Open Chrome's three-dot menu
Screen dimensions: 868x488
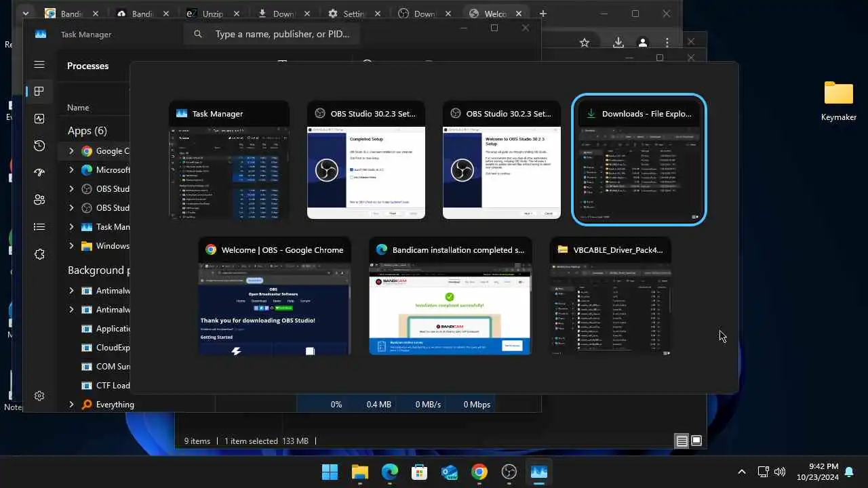667,43
